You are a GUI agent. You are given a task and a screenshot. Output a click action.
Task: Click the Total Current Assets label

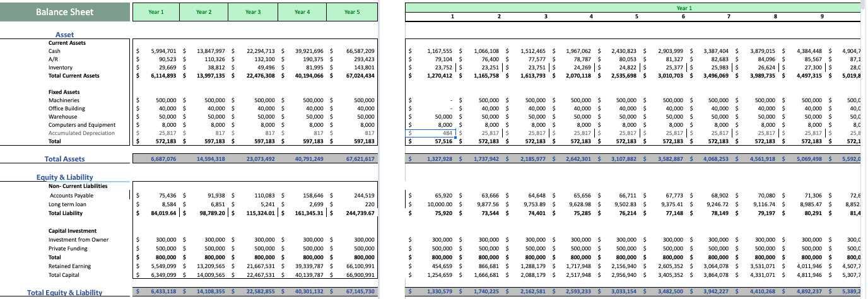(74, 76)
